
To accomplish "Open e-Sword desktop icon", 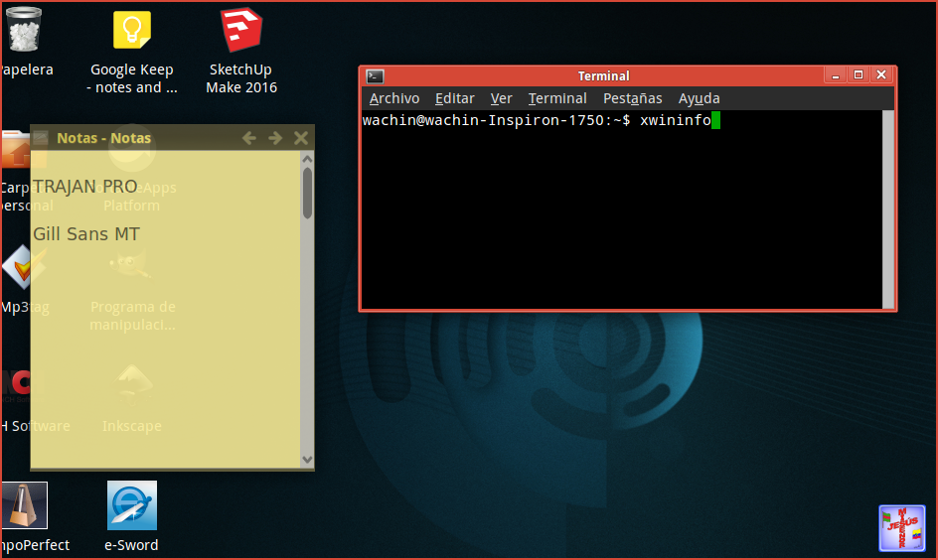I will (131, 505).
